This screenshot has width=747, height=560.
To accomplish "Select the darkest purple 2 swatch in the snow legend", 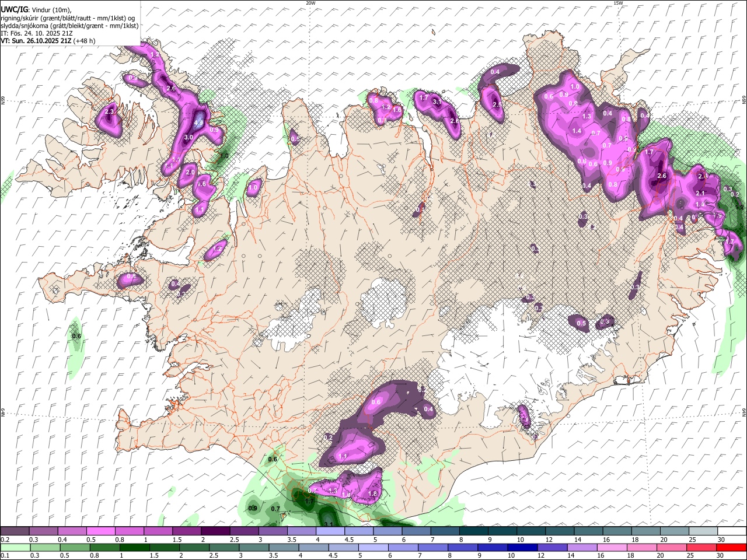I will (215, 531).
